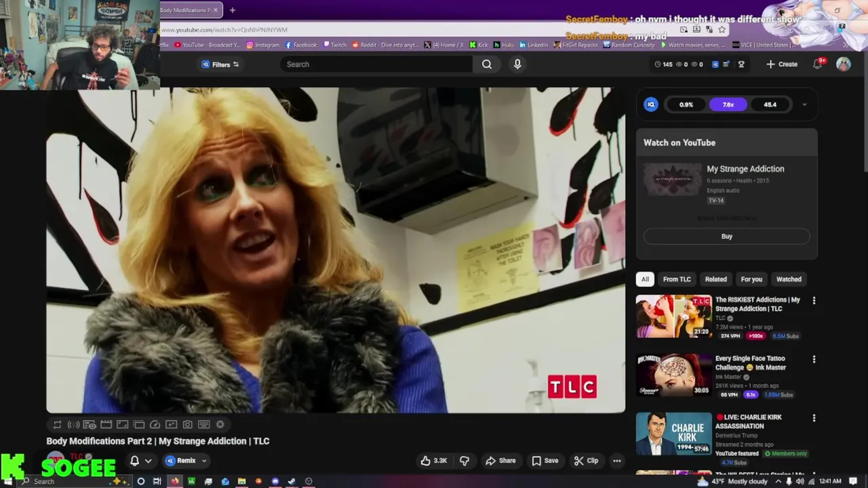Open Steam from the taskbar
Viewport: 868px width, 488px height.
tap(292, 481)
